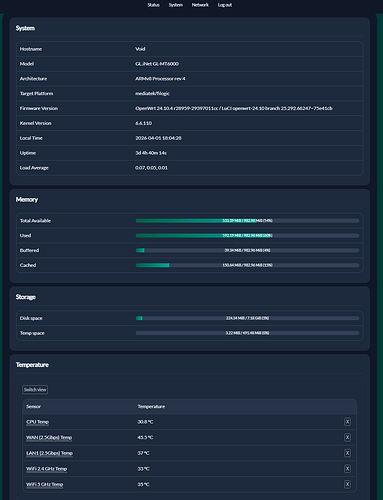Click the Temperature column header in the table
The height and width of the screenshot is (500, 383).
(x=151, y=407)
